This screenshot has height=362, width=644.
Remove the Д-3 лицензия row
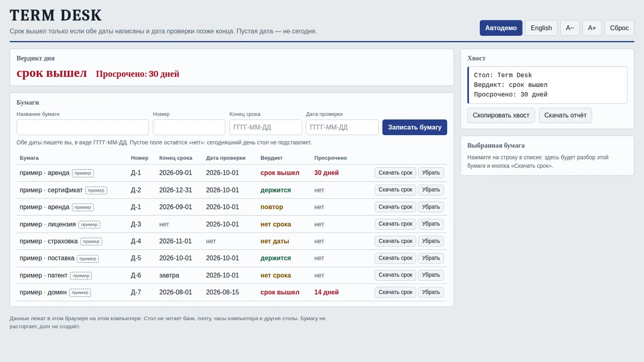pos(431,224)
